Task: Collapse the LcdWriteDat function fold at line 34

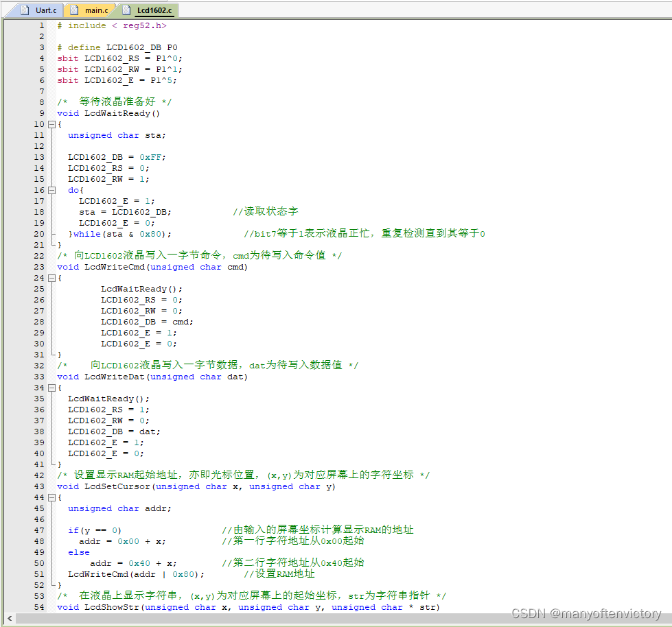Action: click(x=52, y=388)
